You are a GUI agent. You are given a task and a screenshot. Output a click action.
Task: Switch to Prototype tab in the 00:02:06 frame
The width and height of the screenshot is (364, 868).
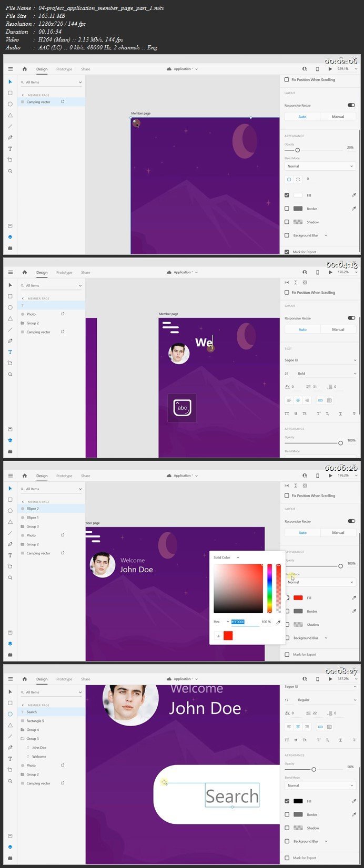(x=64, y=69)
